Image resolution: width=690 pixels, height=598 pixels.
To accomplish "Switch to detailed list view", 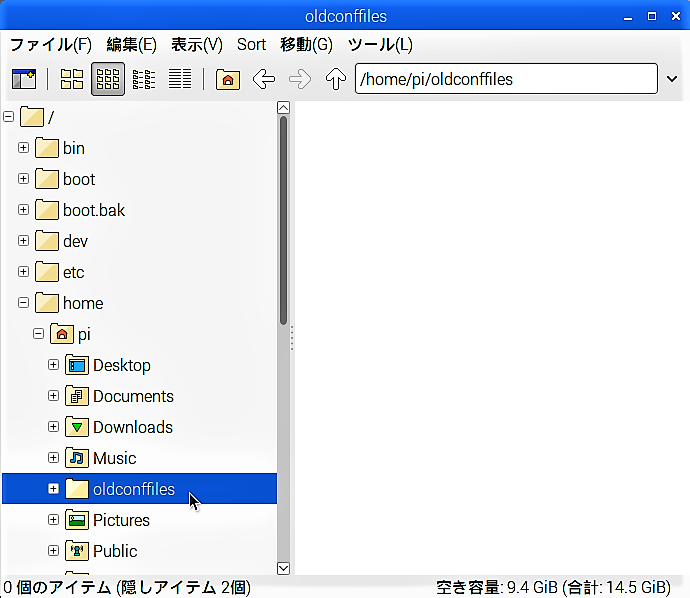I will click(x=180, y=79).
